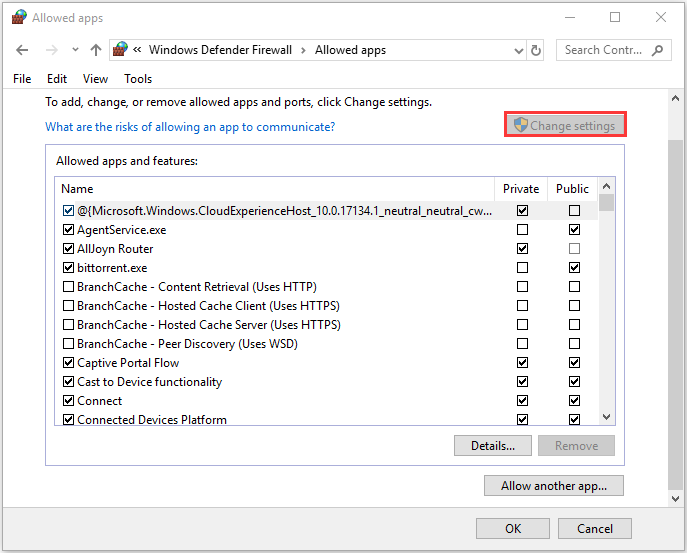Toggle the AgentService.exe checkbox
This screenshot has height=553, width=687.
[68, 230]
